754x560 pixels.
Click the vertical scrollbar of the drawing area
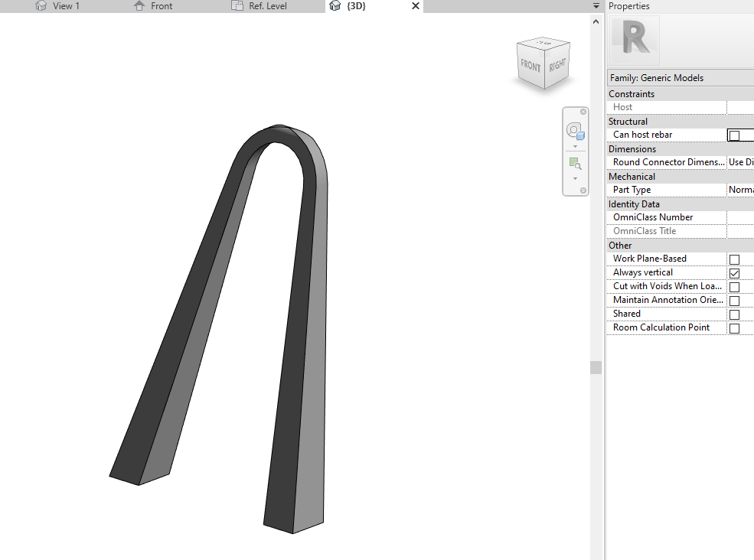(596, 366)
